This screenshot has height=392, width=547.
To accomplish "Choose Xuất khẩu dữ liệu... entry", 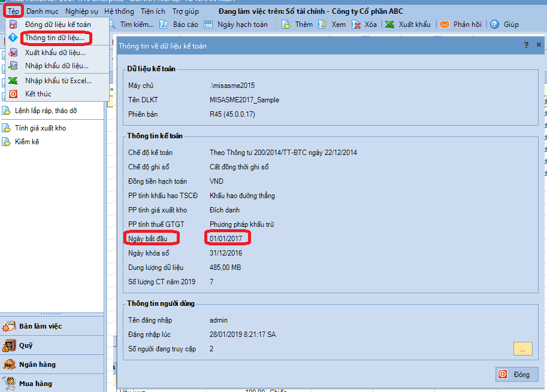I will [55, 53].
